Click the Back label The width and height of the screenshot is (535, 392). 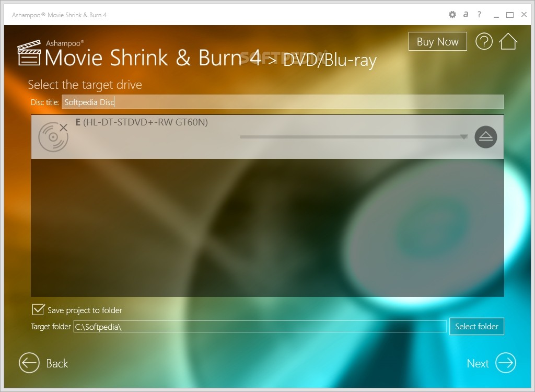[57, 363]
